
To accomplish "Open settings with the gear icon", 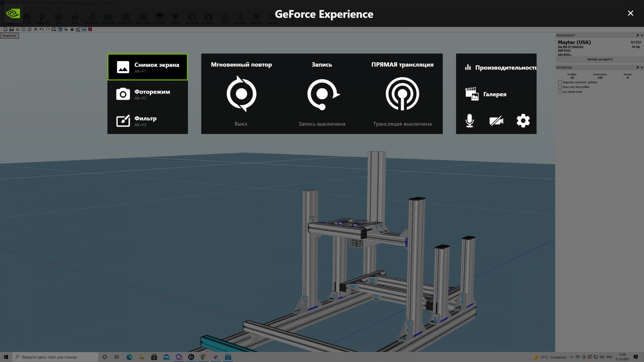I will [x=523, y=121].
